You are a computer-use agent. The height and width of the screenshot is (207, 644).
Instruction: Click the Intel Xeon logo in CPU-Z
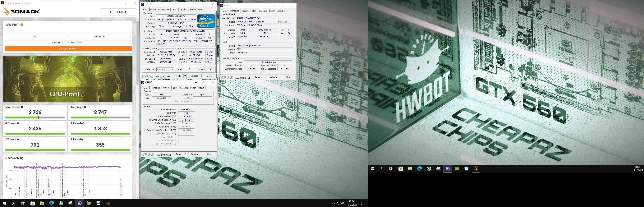pos(206,21)
